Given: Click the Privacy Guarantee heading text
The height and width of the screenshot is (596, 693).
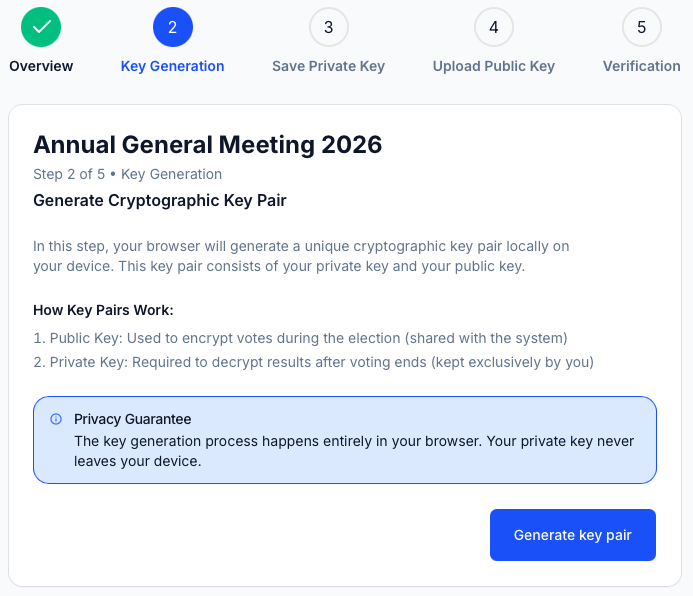Looking at the screenshot, I should click(132, 419).
